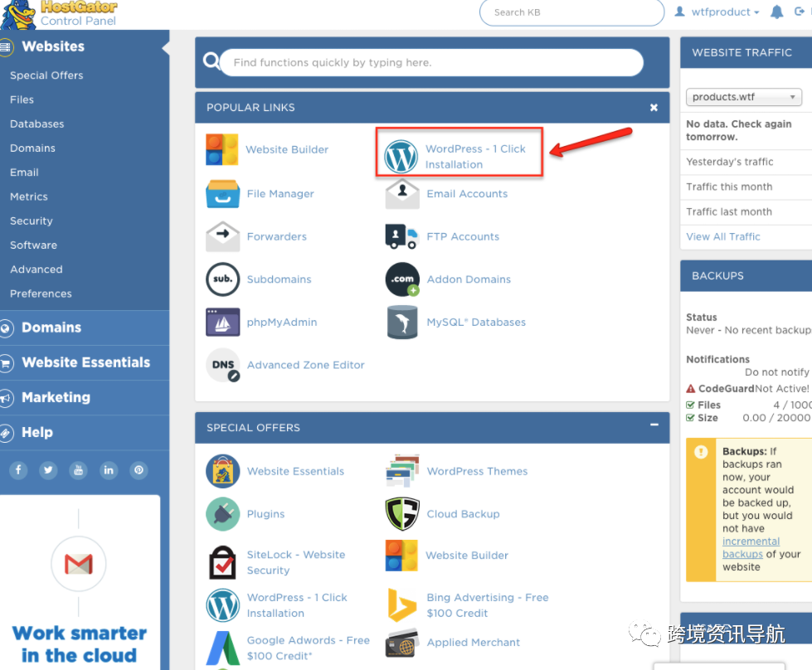Click the Search KB input field
Viewport: 812px width, 670px height.
pyautogui.click(x=571, y=12)
